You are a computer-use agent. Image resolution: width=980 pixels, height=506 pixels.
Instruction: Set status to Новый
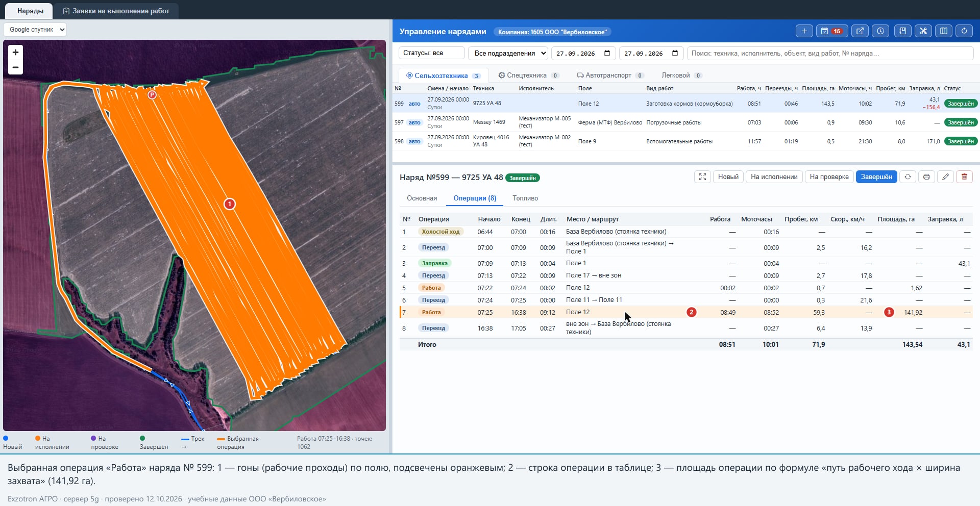(728, 177)
